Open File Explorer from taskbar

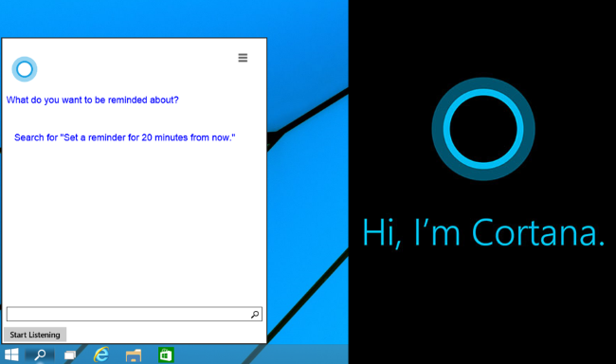tap(134, 355)
